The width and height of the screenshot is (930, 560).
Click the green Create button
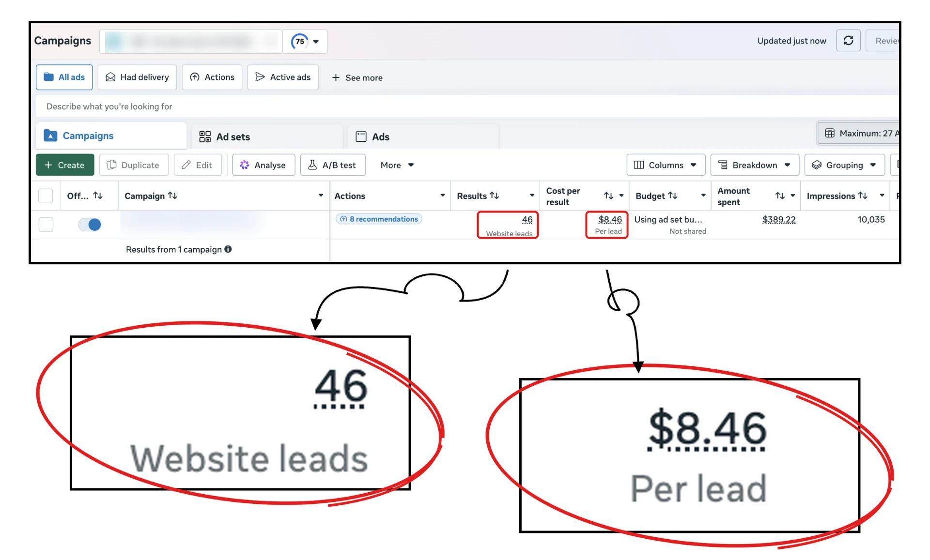coord(65,165)
